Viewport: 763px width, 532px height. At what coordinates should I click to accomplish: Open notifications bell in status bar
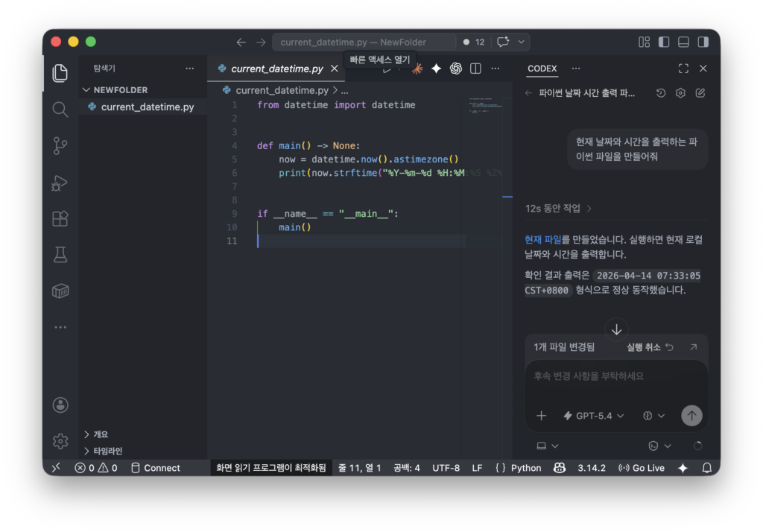(x=706, y=468)
